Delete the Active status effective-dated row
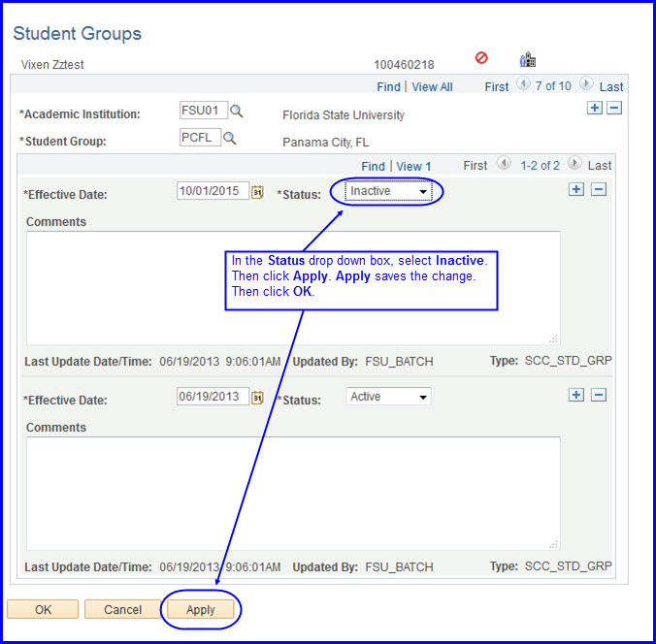 tap(599, 395)
